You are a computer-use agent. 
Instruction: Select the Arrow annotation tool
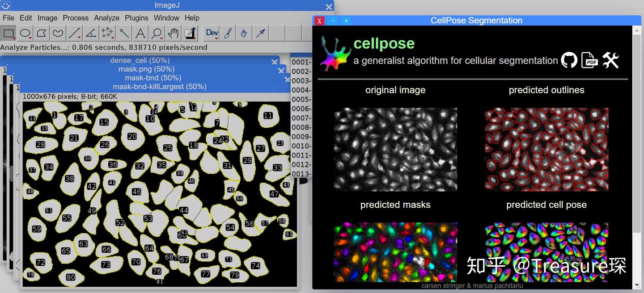259,33
